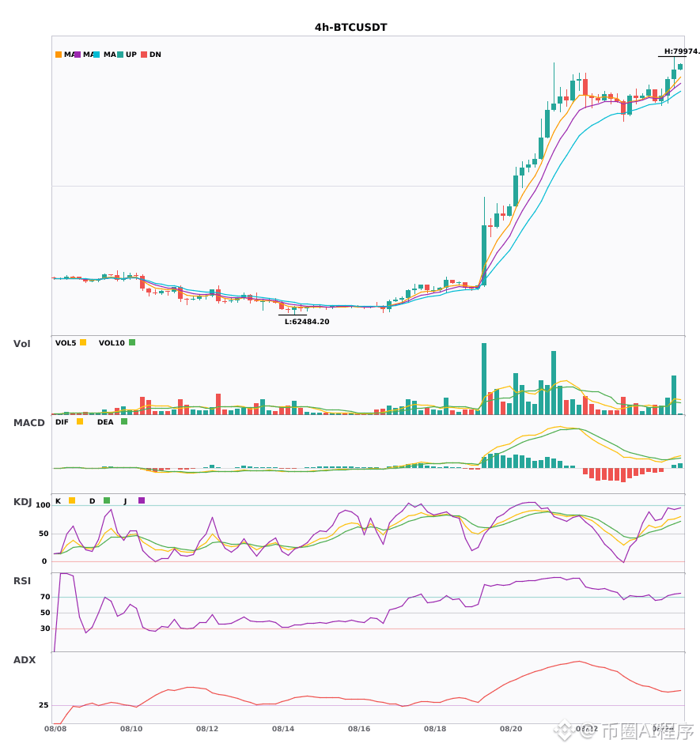The image size is (700, 751).
Task: Click the 08/10 date axis label
Action: 131,729
